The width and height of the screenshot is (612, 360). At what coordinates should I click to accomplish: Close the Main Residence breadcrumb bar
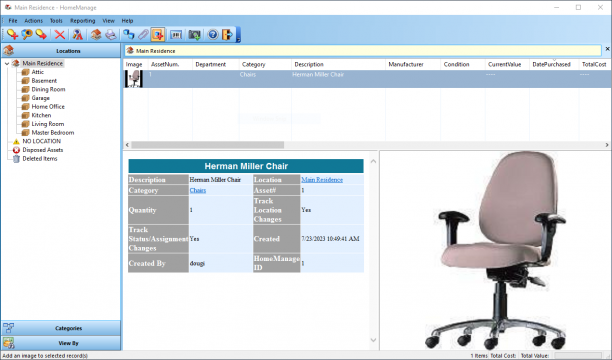607,49
